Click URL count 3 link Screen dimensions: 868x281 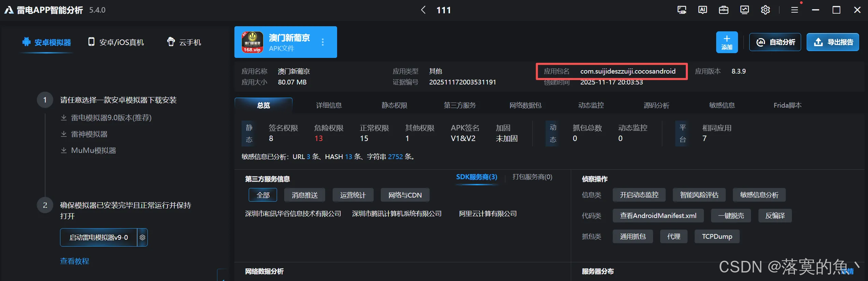point(308,157)
